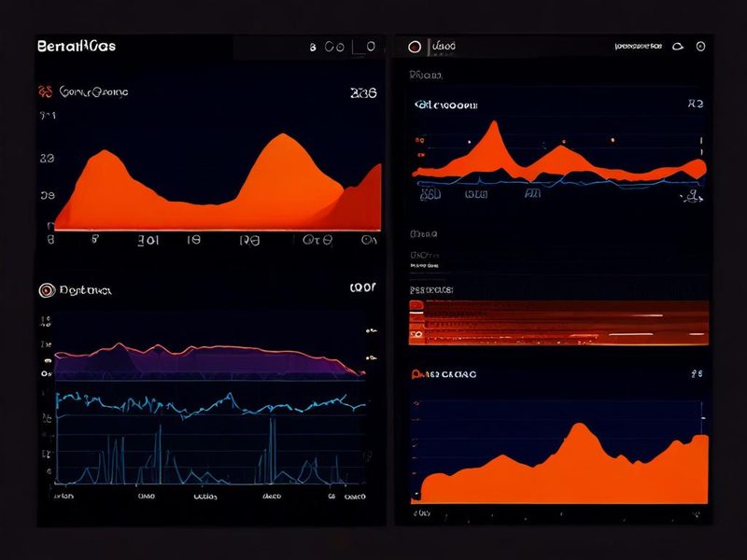
Task: Click the tallest peak of large top-left orange chart
Action: [284, 135]
